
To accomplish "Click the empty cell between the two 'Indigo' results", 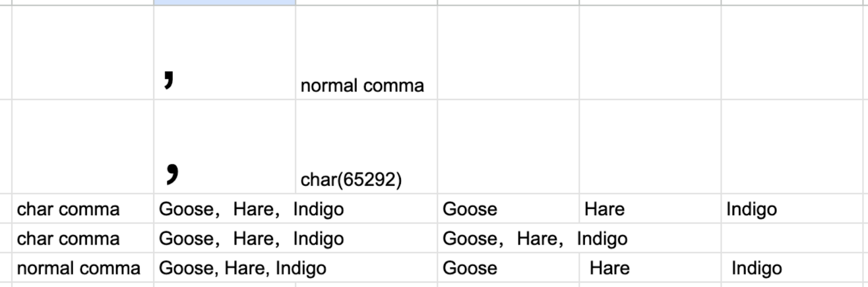I will [x=792, y=239].
